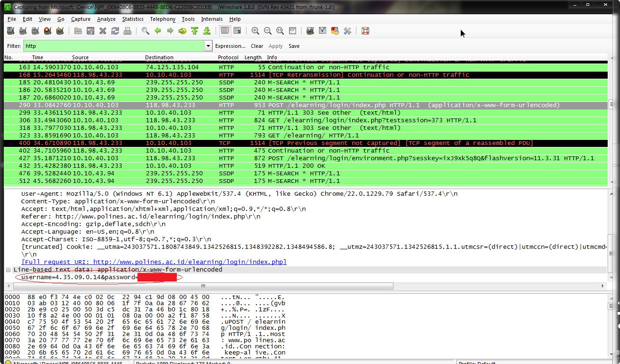Click the Find Packet magnifier icon

pyautogui.click(x=145, y=30)
